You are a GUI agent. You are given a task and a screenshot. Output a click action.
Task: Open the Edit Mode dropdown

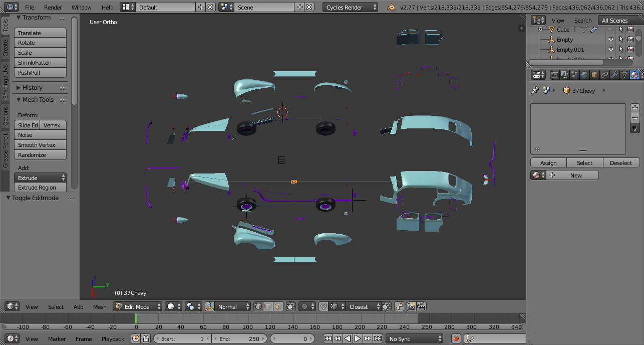137,306
